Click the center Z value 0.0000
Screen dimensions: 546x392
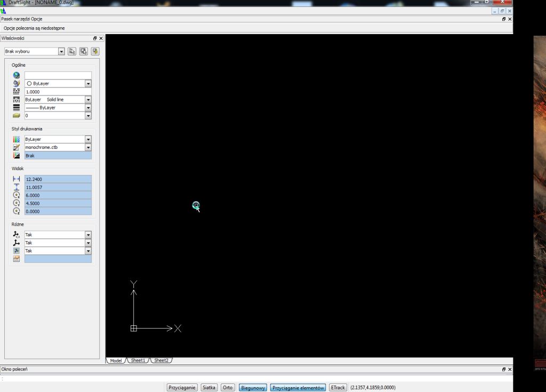(x=58, y=211)
